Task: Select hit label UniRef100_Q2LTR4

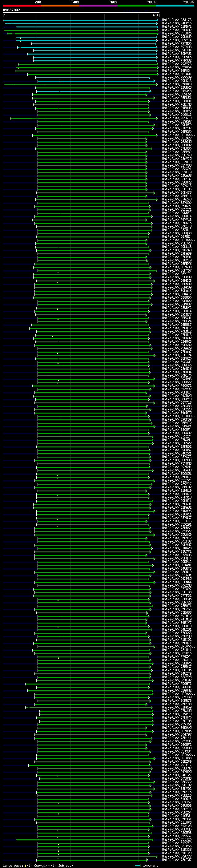Action: pyautogui.click(x=177, y=355)
